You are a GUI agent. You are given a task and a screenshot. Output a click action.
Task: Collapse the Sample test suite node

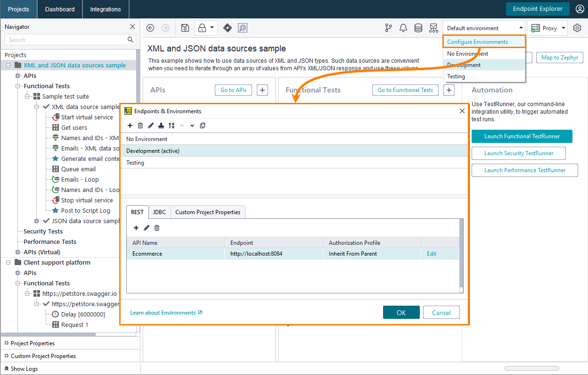(27, 97)
